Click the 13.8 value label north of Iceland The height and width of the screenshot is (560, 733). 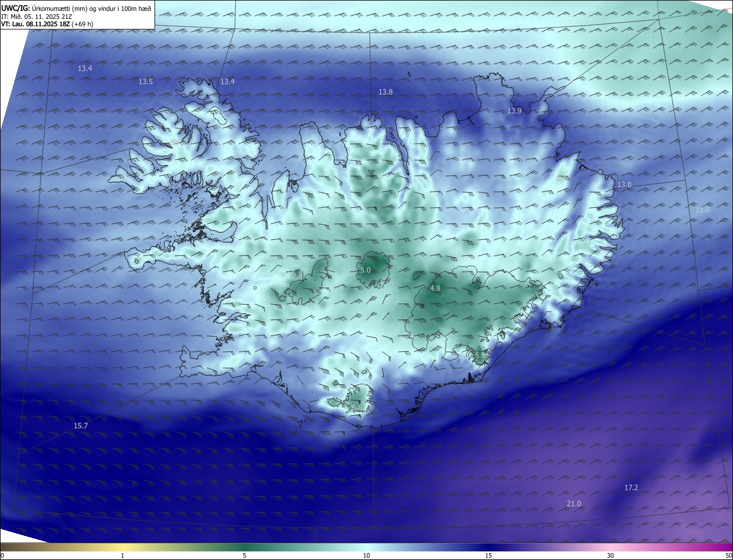click(385, 92)
